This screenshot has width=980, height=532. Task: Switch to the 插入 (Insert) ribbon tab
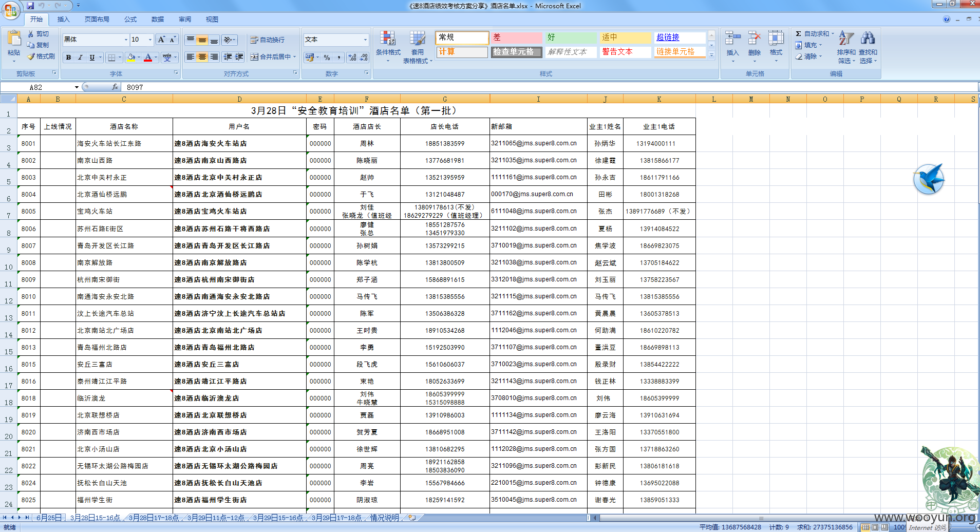63,20
